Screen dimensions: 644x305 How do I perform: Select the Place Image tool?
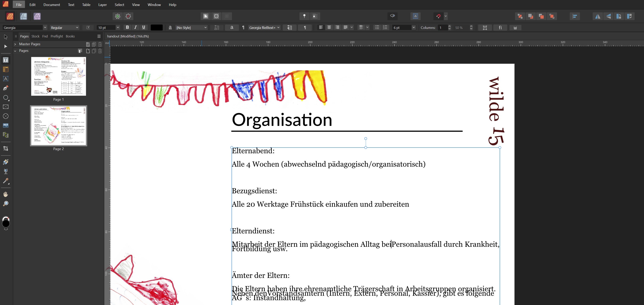(6, 126)
